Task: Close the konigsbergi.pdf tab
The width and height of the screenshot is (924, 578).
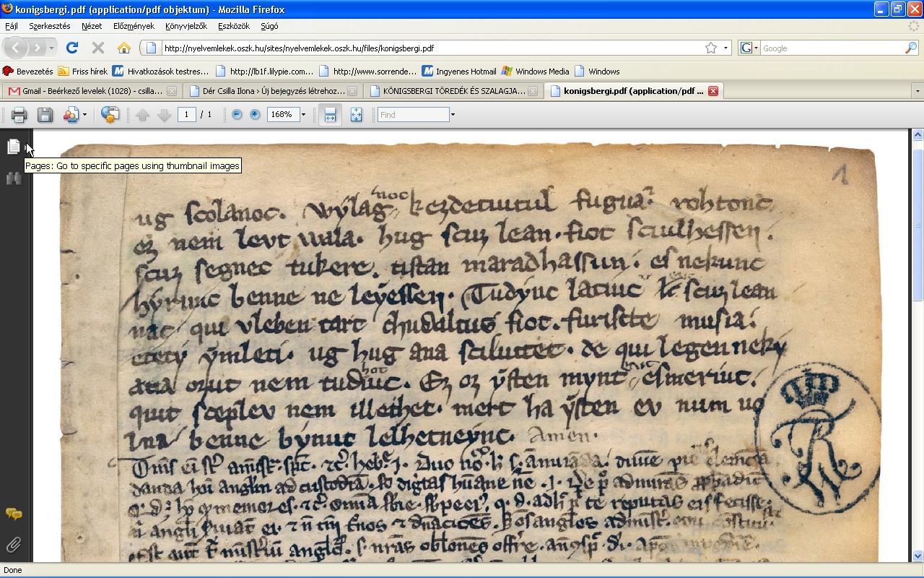Action: click(x=713, y=91)
